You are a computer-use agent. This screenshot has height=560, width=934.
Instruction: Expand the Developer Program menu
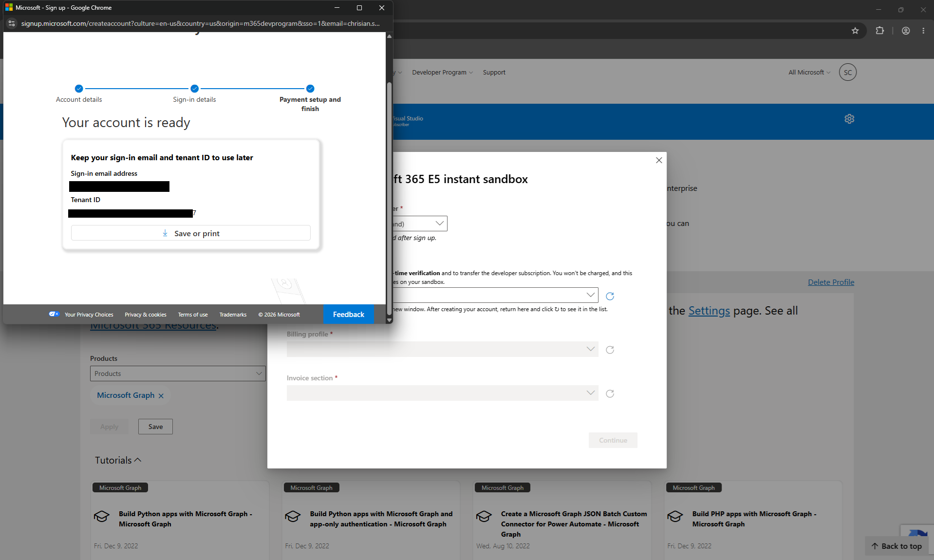coord(442,73)
